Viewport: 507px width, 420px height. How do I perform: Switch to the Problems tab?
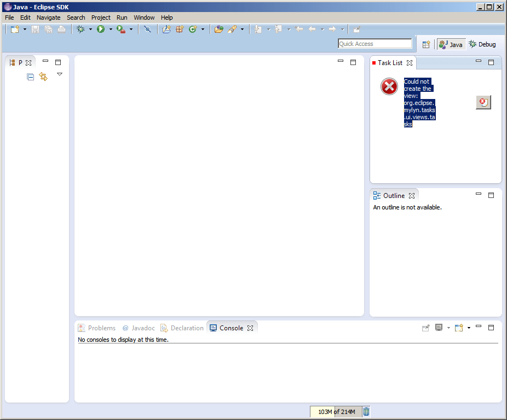pyautogui.click(x=97, y=328)
